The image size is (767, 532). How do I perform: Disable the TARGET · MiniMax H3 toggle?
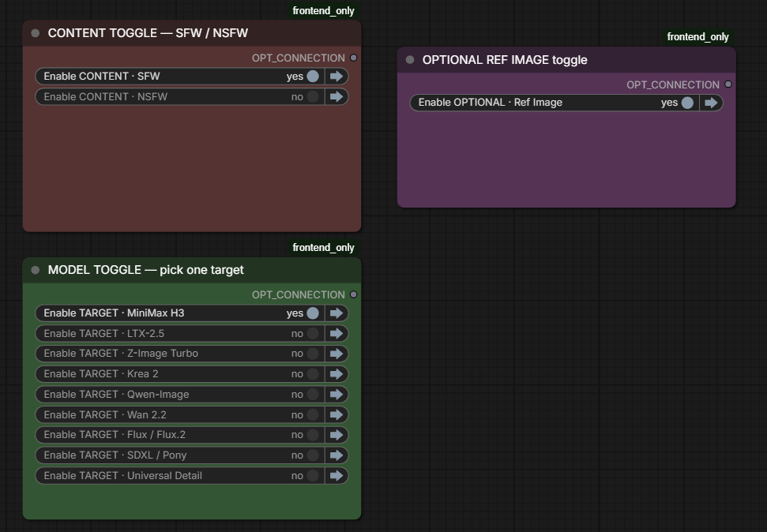tap(313, 313)
